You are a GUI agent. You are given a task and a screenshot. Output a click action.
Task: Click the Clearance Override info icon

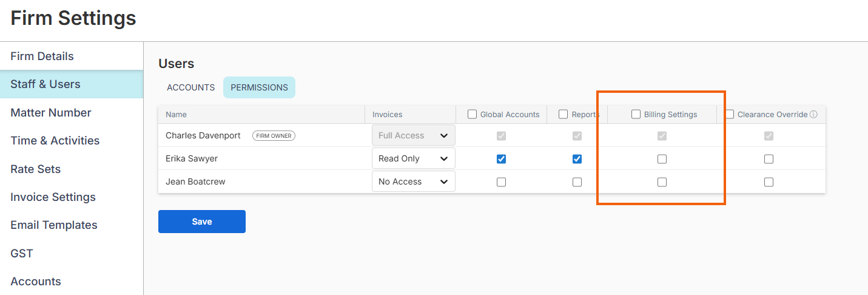tap(814, 115)
